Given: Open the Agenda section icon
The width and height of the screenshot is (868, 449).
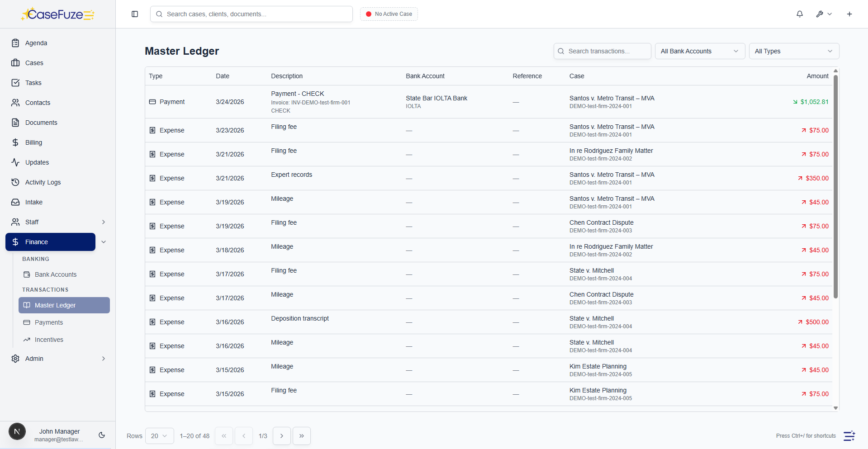Looking at the screenshot, I should (x=16, y=43).
